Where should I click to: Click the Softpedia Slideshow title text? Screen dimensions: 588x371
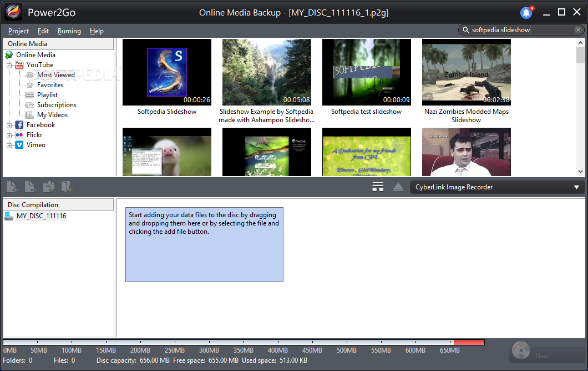[167, 112]
